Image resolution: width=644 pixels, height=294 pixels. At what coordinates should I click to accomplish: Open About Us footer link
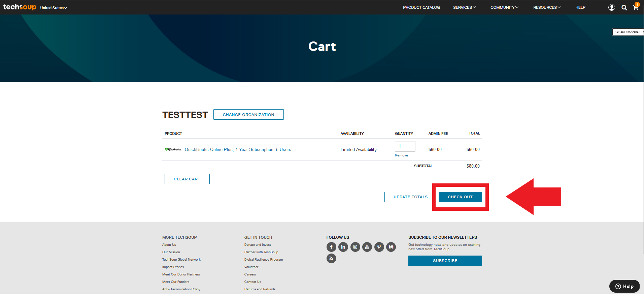(x=169, y=245)
